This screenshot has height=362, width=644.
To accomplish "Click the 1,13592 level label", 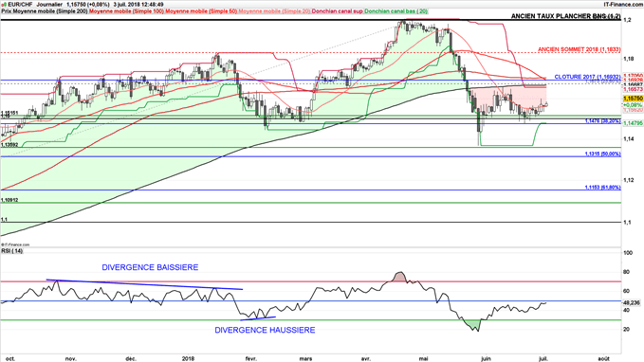I will [x=9, y=144].
